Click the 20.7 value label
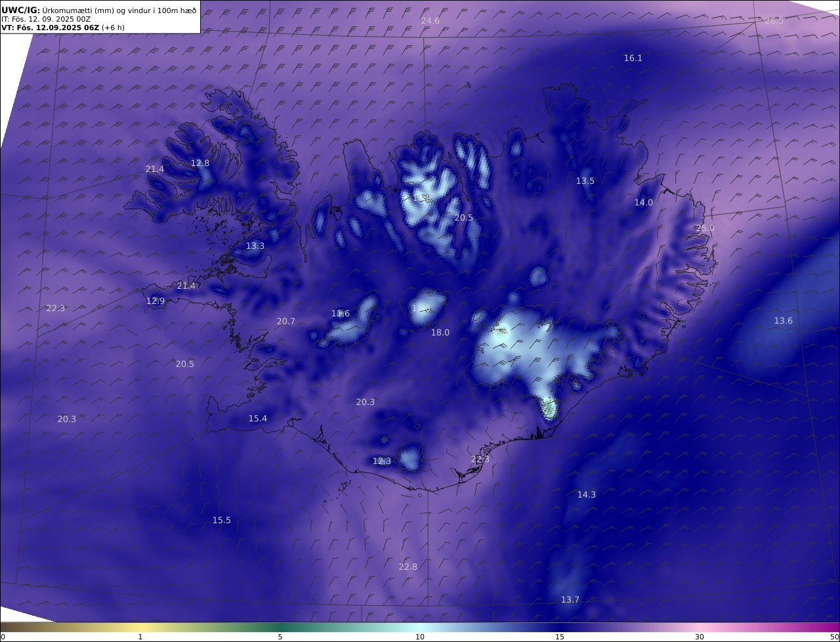Viewport: 840px width, 642px height. pyautogui.click(x=286, y=322)
